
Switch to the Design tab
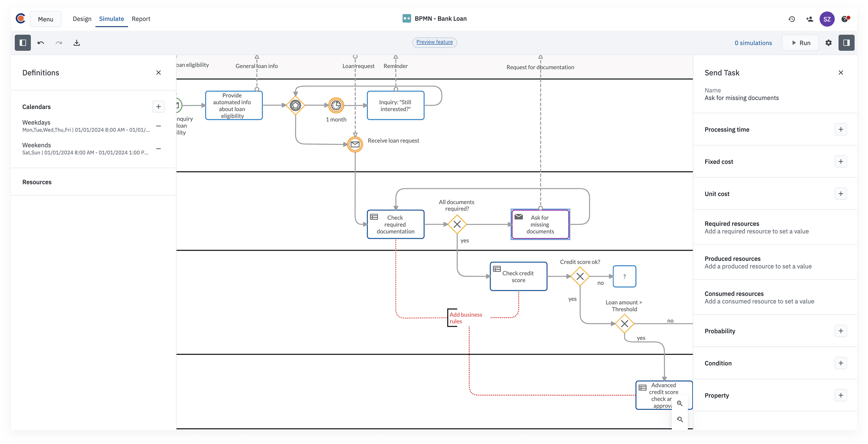click(82, 19)
